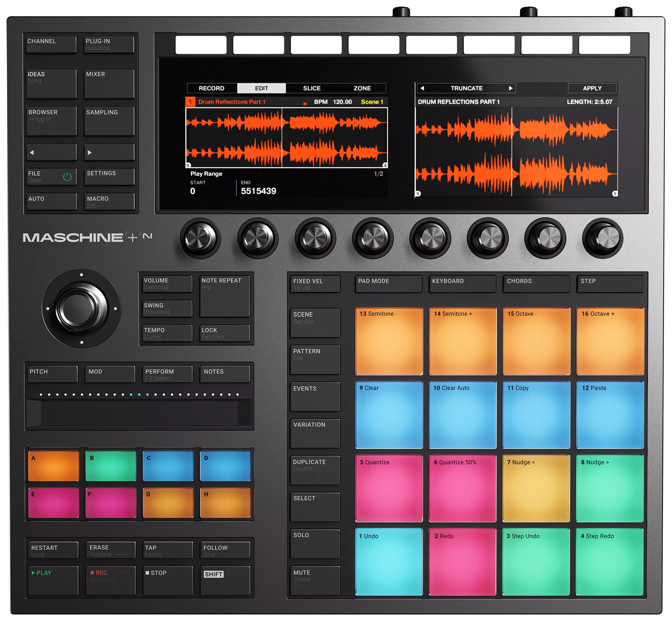Open the MIXER view button

[109, 84]
